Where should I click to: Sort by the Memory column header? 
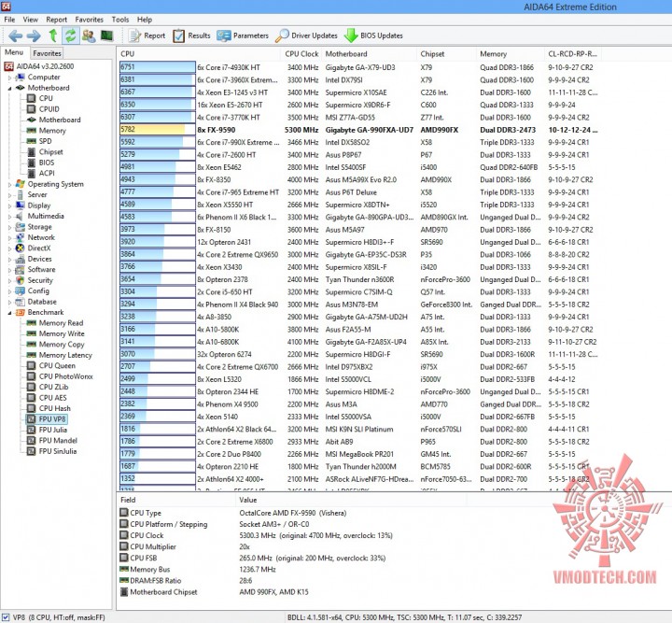[493, 54]
